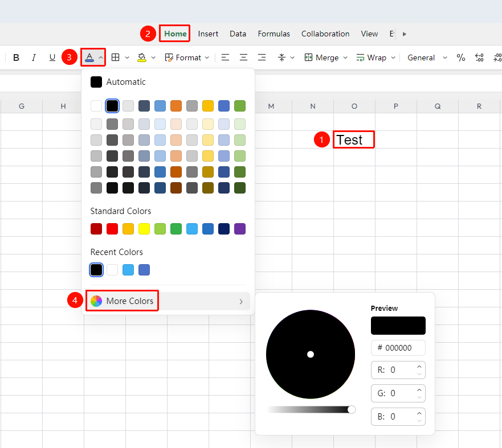
Task: Switch to the View tab
Action: click(x=369, y=34)
